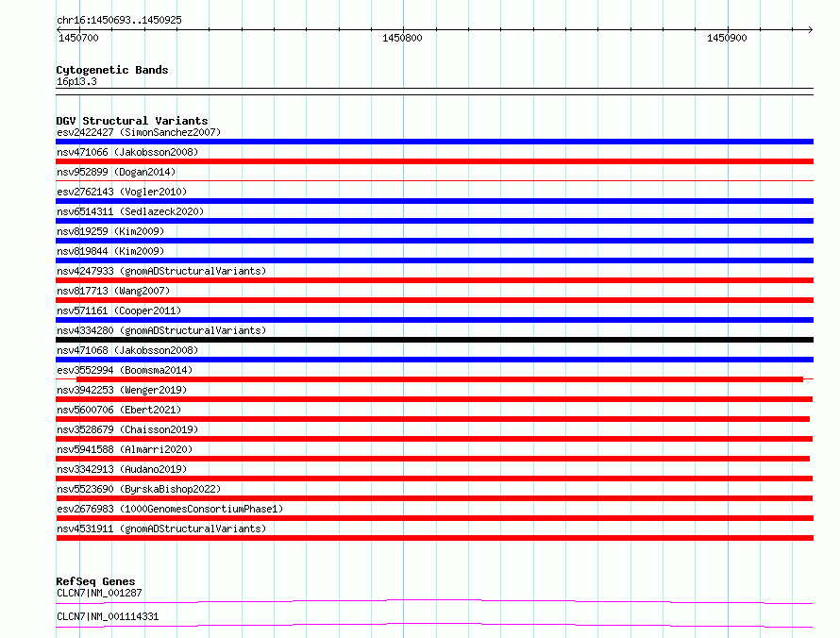Click ruler position label 1450700
This screenshot has height=638, width=840.
(x=78, y=38)
